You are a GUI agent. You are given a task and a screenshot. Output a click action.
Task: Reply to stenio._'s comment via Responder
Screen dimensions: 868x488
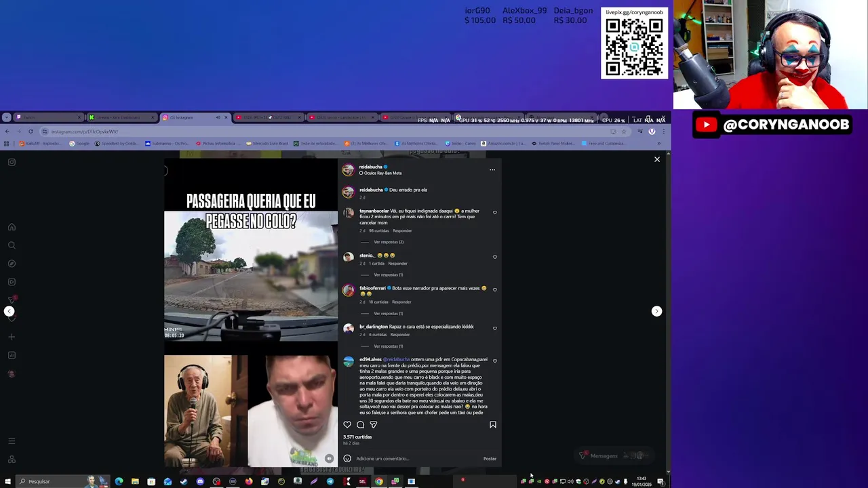397,263
